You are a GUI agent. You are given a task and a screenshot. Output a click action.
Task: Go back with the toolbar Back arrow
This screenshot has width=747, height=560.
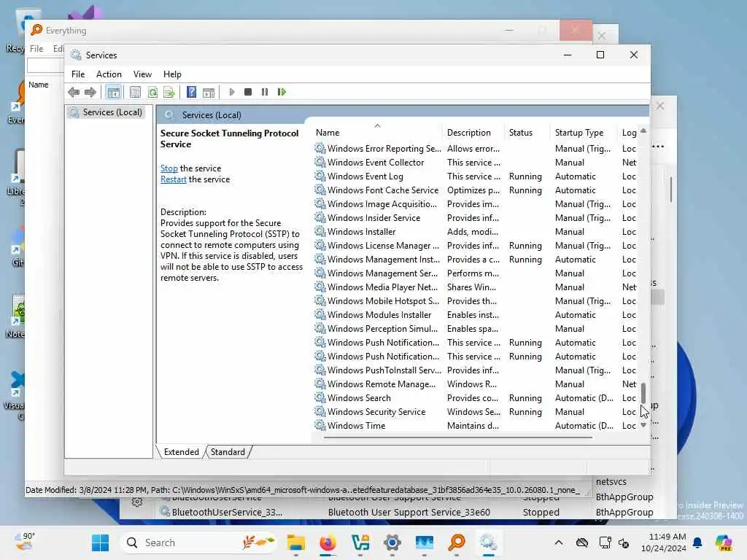(74, 92)
